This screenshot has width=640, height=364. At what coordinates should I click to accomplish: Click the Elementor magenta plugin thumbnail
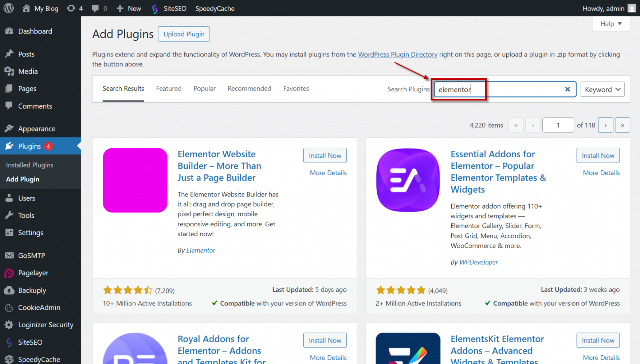click(135, 180)
